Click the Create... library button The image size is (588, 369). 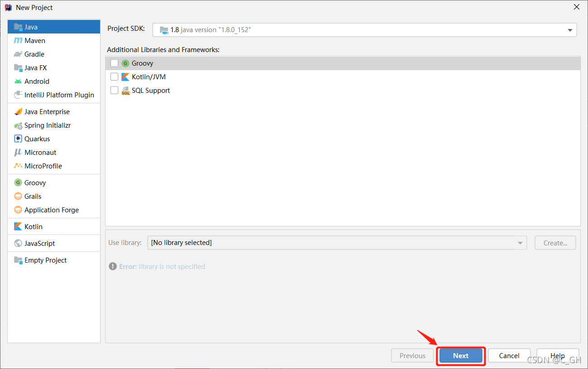click(555, 243)
